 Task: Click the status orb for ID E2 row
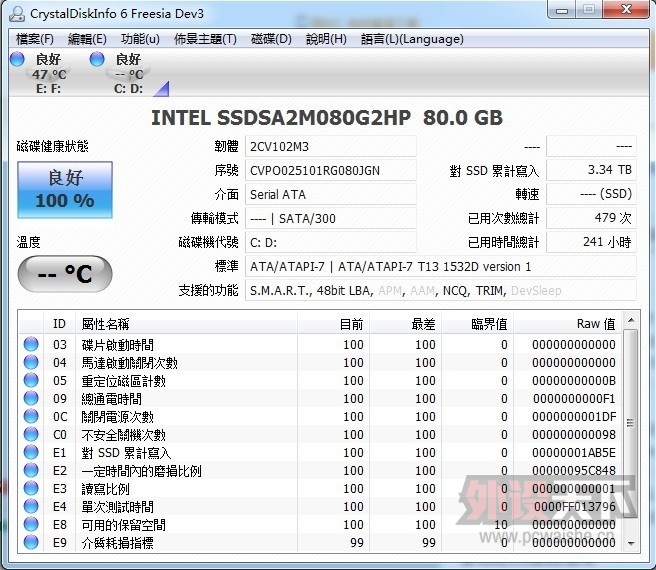pos(31,470)
